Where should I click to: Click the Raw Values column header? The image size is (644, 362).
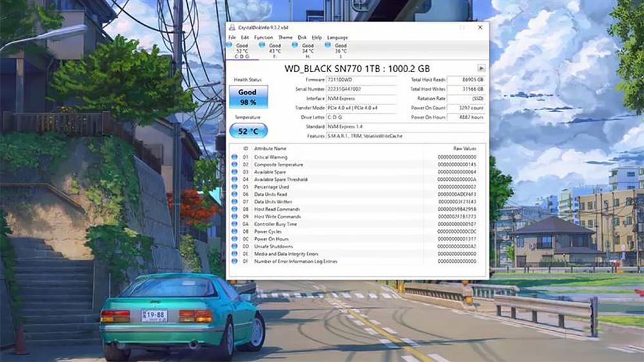click(x=465, y=148)
